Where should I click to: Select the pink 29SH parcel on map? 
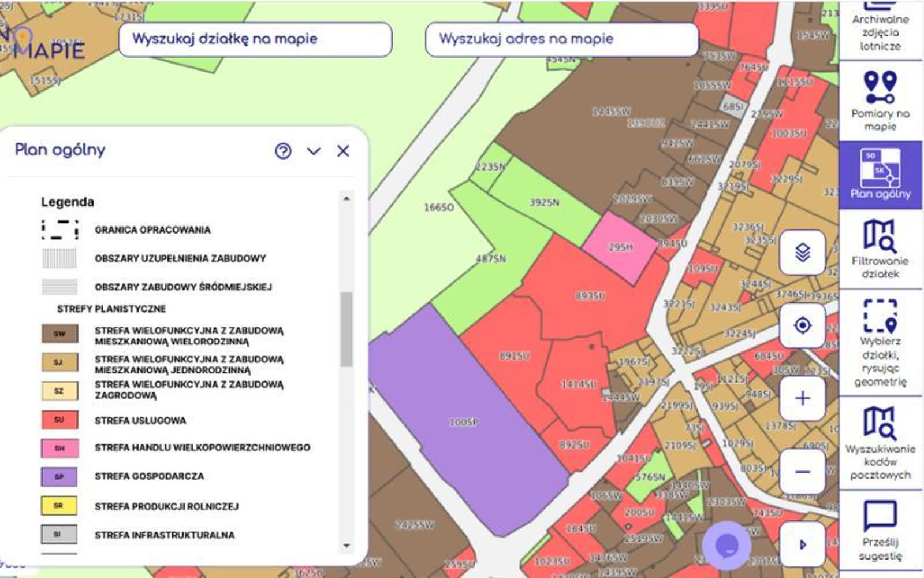(621, 247)
